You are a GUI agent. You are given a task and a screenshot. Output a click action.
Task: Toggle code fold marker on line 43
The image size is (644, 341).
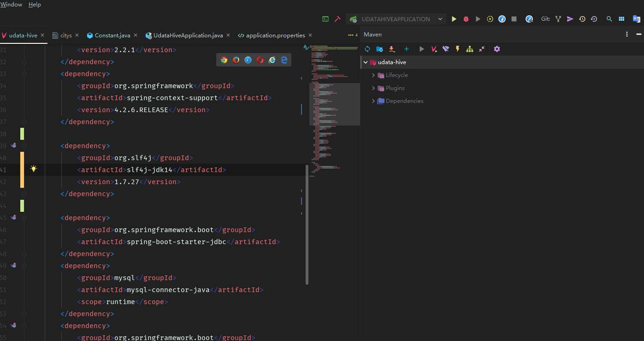click(24, 194)
